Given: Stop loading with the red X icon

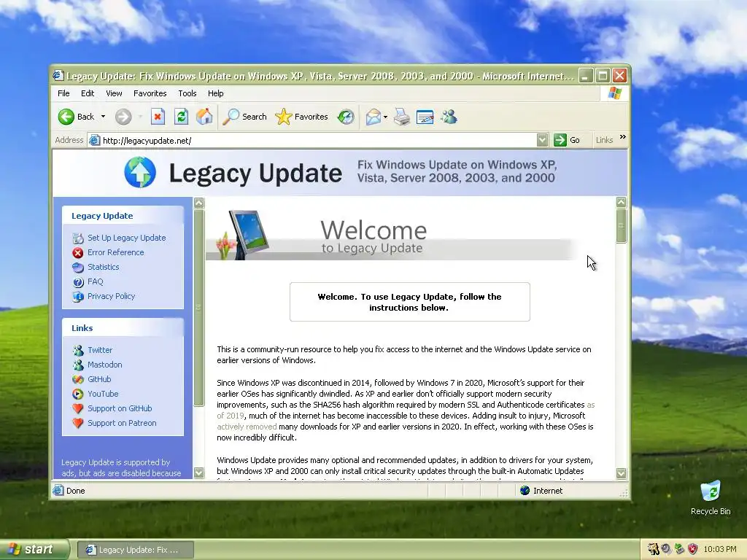Looking at the screenshot, I should click(x=158, y=117).
